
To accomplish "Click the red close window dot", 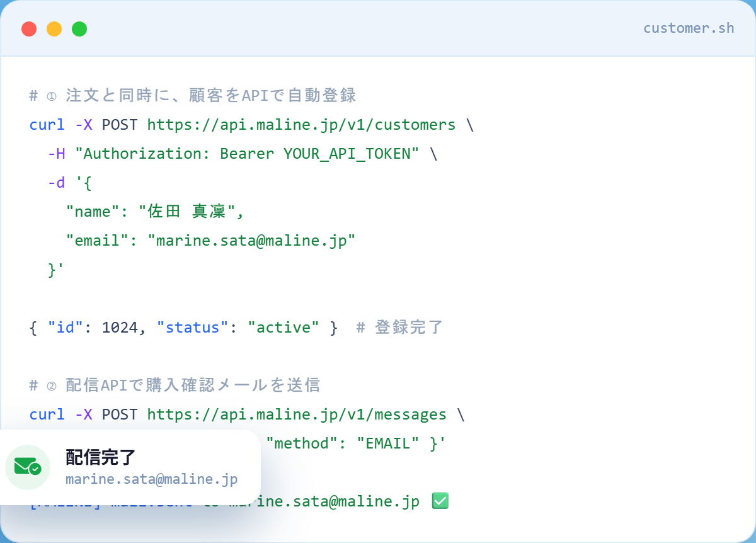I will coord(29,29).
